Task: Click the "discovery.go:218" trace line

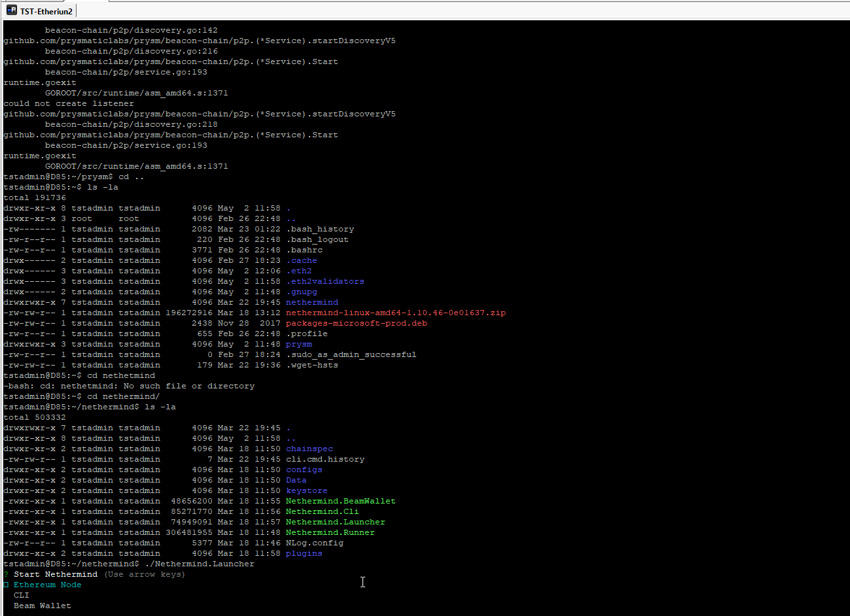Action: [132, 124]
